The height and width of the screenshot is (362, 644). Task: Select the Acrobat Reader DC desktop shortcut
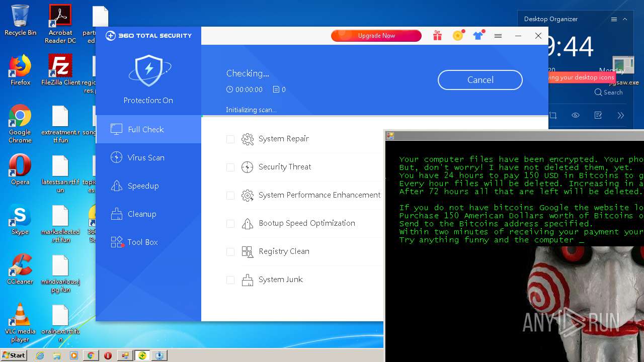(60, 24)
